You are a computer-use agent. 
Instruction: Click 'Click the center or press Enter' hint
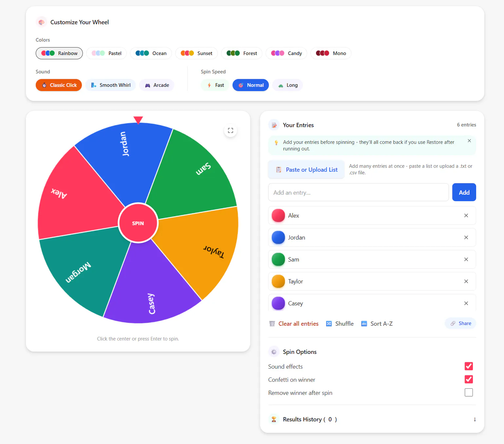pyautogui.click(x=138, y=339)
